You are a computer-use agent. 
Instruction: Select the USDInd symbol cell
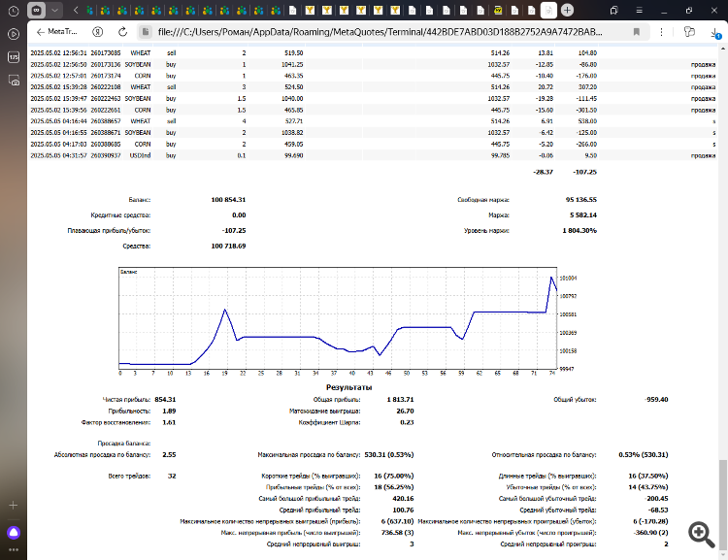point(140,155)
